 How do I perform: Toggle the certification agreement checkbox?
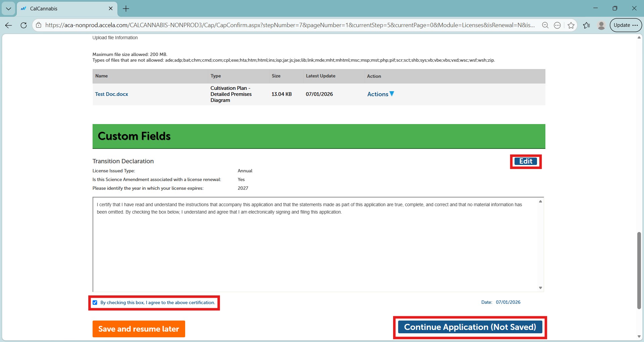[x=95, y=302]
